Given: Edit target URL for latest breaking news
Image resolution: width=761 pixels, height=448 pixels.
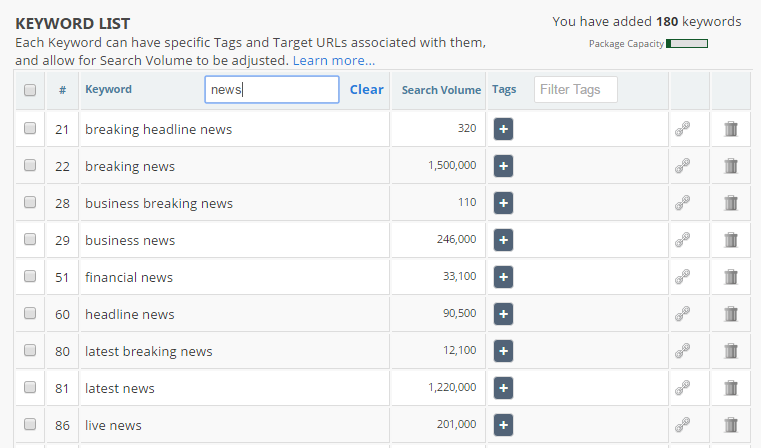Looking at the screenshot, I should click(x=682, y=351).
